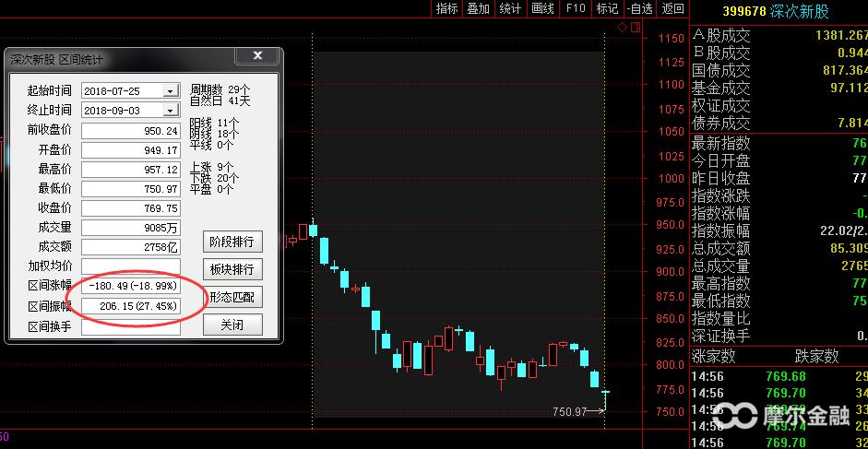868x449 pixels.
Task: Click the A股成交 row in the side panel
Action: [779, 35]
